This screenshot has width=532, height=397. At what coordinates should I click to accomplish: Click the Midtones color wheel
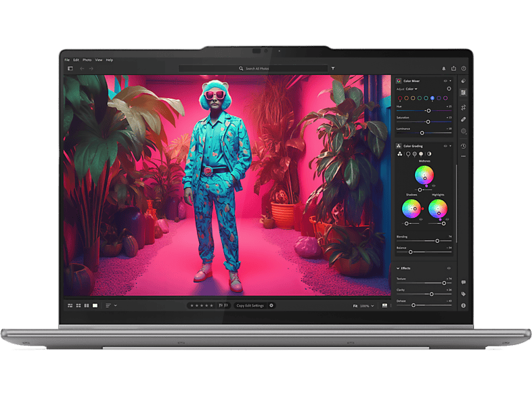pyautogui.click(x=424, y=175)
